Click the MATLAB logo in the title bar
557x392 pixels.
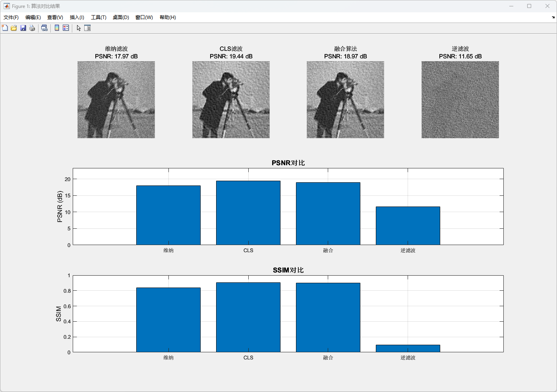tap(6, 6)
